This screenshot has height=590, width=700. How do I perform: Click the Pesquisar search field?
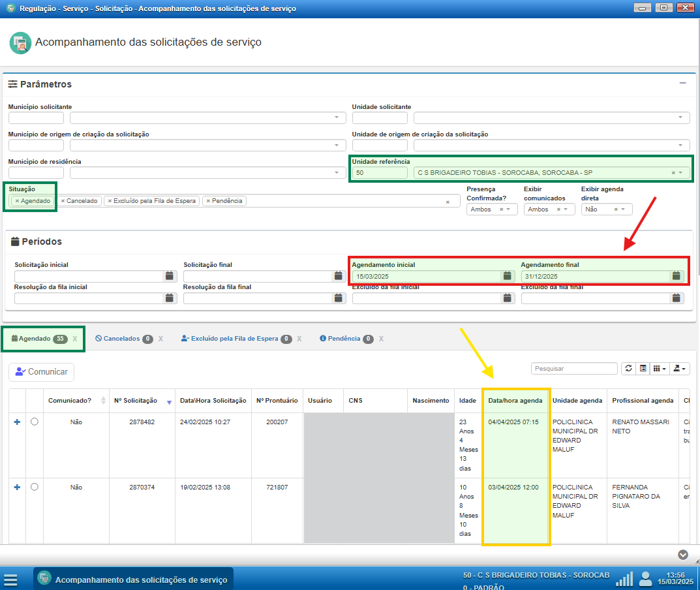[574, 369]
